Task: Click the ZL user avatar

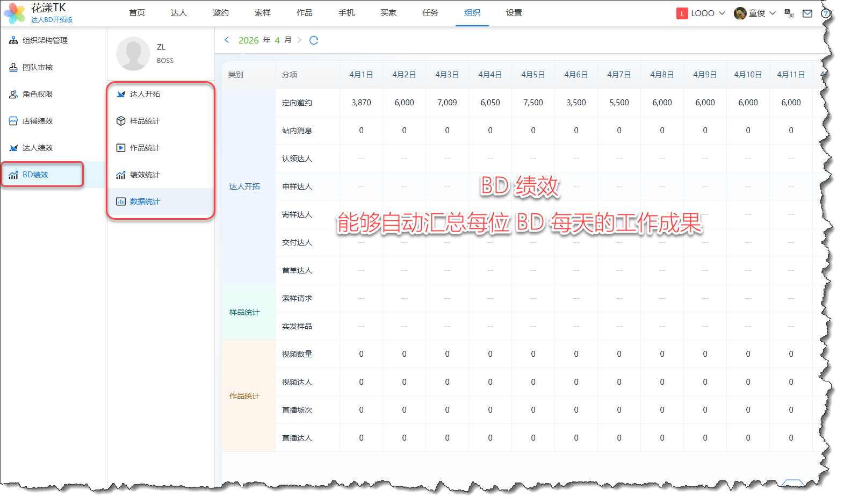Action: [x=133, y=53]
